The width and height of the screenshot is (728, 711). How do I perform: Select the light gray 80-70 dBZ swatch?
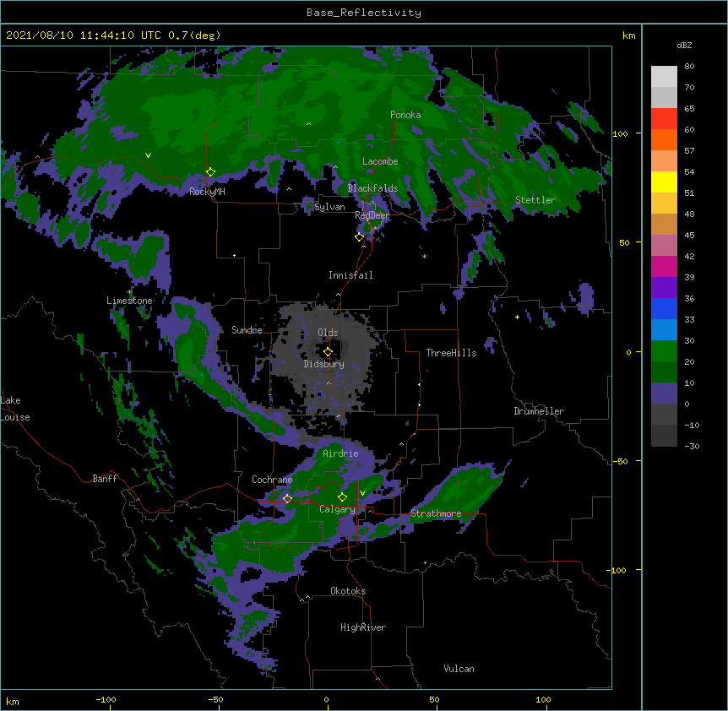(x=664, y=77)
